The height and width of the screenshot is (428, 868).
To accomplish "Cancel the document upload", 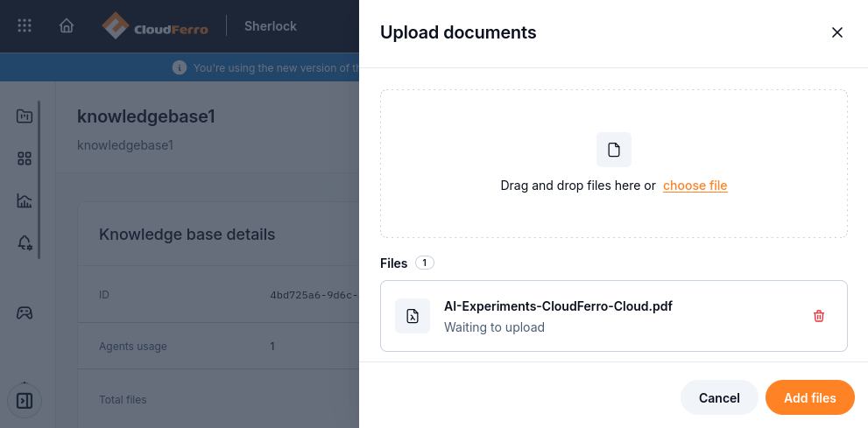I will pyautogui.click(x=719, y=397).
